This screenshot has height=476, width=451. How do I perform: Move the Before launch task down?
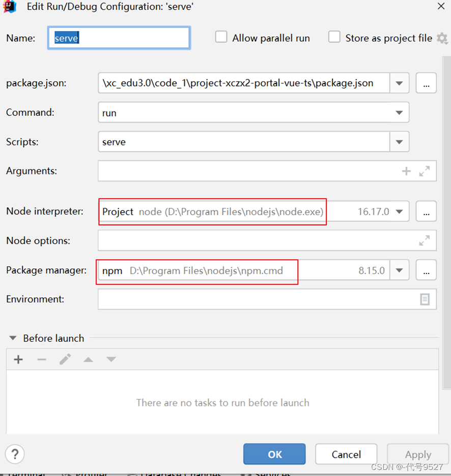click(111, 360)
